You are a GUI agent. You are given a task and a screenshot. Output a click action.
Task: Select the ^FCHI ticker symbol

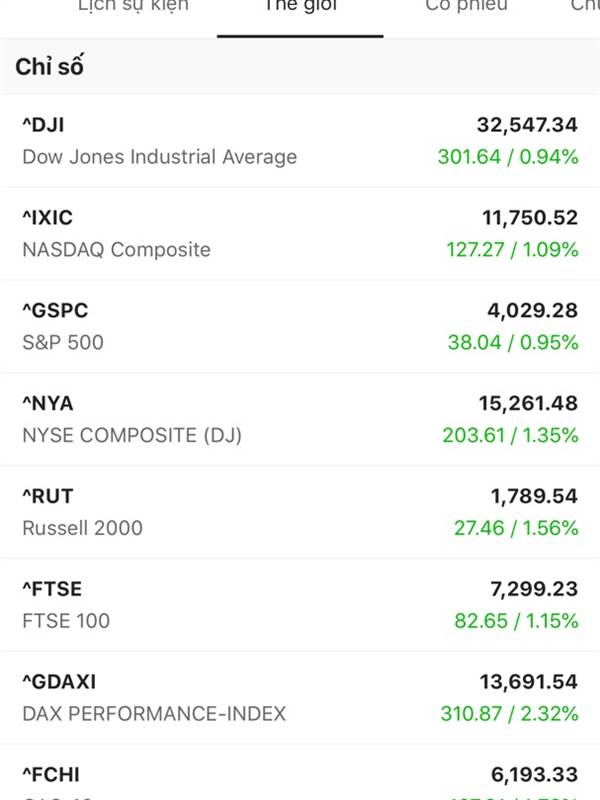pyautogui.click(x=51, y=775)
